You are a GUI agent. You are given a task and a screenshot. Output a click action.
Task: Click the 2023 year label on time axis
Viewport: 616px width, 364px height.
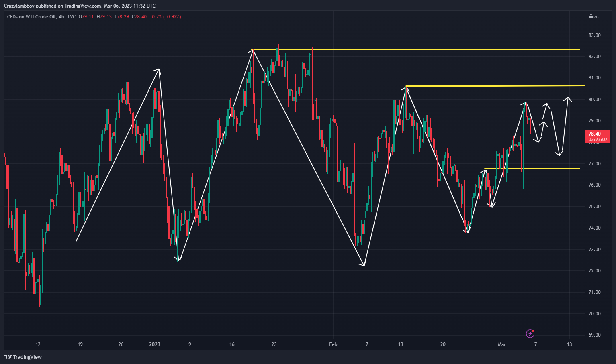pos(155,344)
